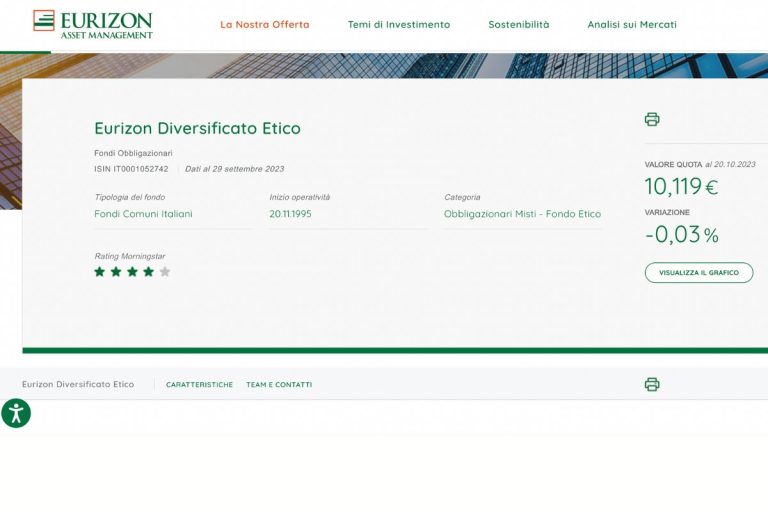Click Dati al 29 settembre 2023 text
The width and height of the screenshot is (768, 512).
[234, 169]
